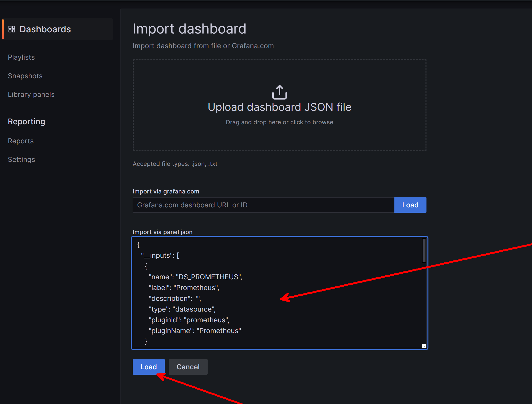
Task: Click the Import dashboard heading
Action: point(189,29)
